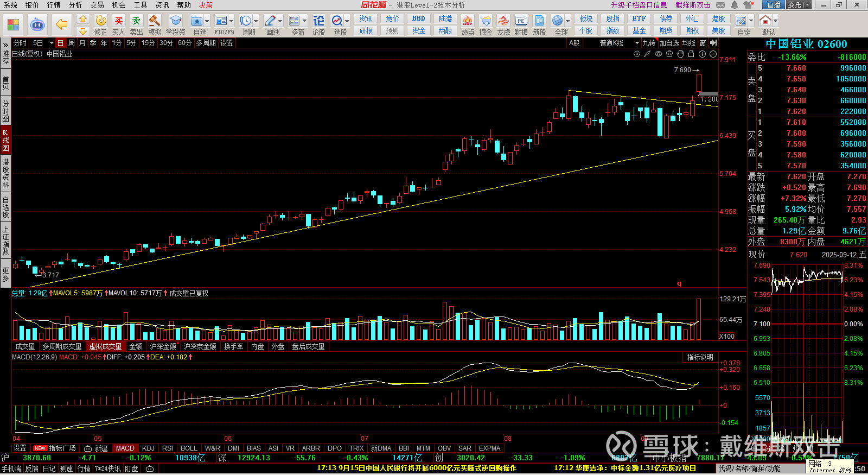Click the 修正 correction icon
Image resolution: width=868 pixels, height=475 pixels.
[101, 25]
